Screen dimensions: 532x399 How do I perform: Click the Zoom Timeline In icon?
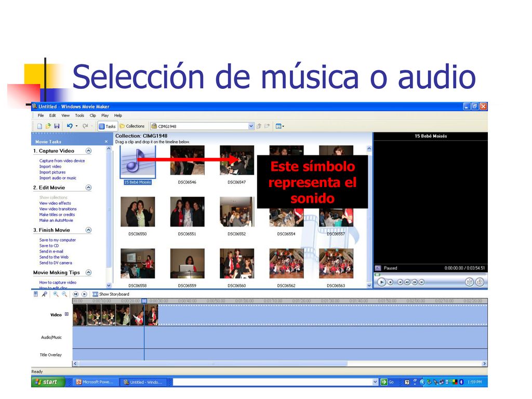pos(56,294)
